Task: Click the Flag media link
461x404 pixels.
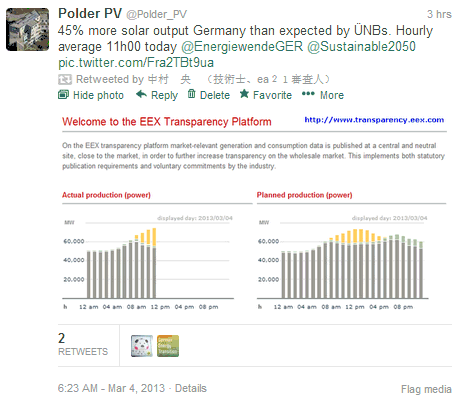Action: [x=426, y=389]
